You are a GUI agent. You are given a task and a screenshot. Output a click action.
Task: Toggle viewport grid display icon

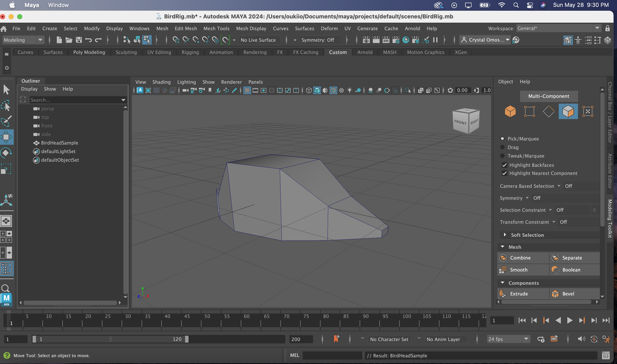[x=247, y=90]
